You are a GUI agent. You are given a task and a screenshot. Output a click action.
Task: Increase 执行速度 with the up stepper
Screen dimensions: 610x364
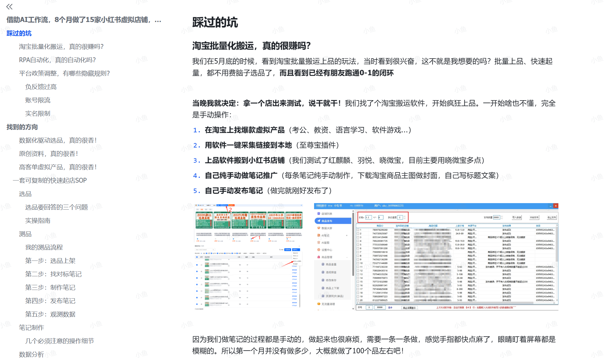coord(404,216)
